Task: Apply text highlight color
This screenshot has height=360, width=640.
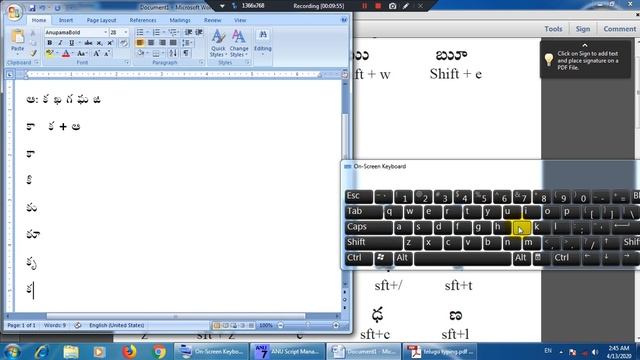Action: pos(49,53)
